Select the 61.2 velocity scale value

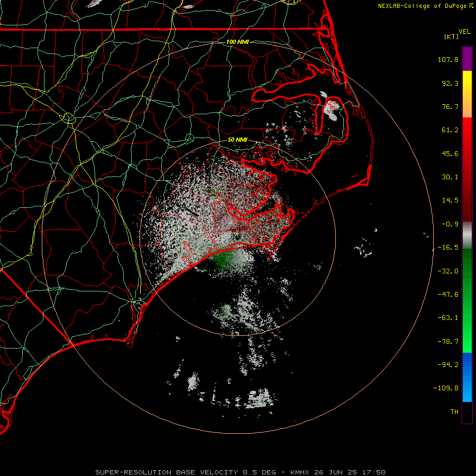click(450, 130)
